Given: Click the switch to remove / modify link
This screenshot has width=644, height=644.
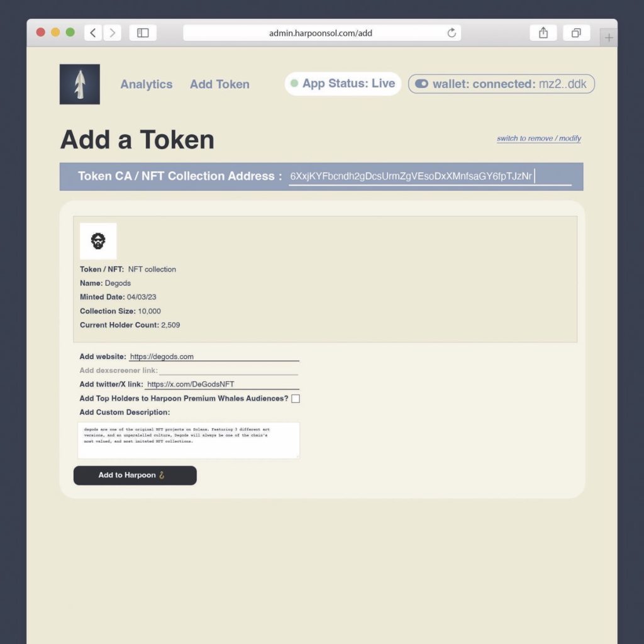Looking at the screenshot, I should [538, 138].
